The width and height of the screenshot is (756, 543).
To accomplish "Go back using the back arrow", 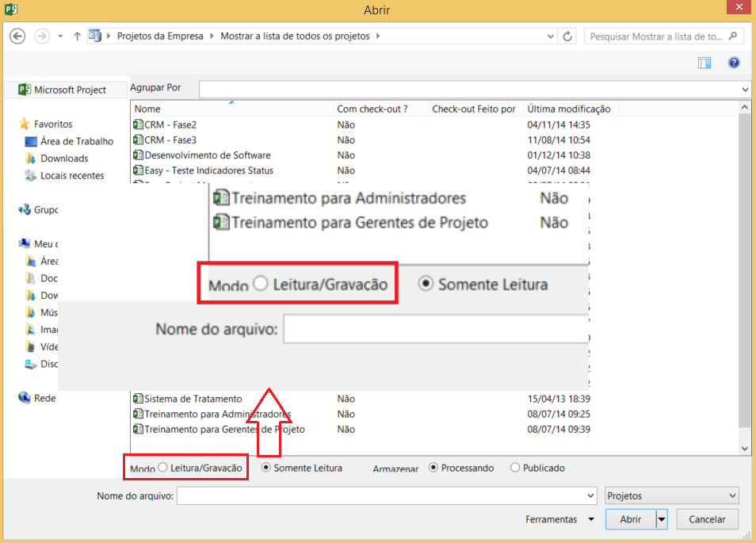I will (17, 36).
